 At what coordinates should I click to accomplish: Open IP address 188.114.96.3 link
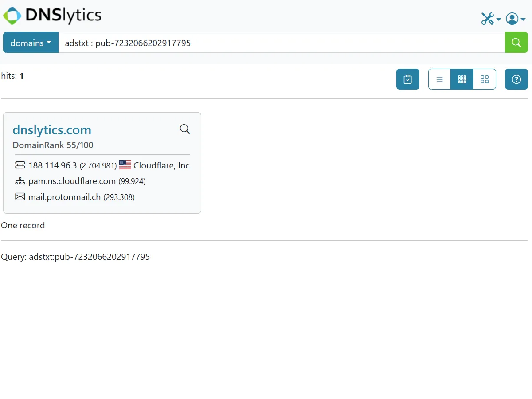pyautogui.click(x=53, y=165)
